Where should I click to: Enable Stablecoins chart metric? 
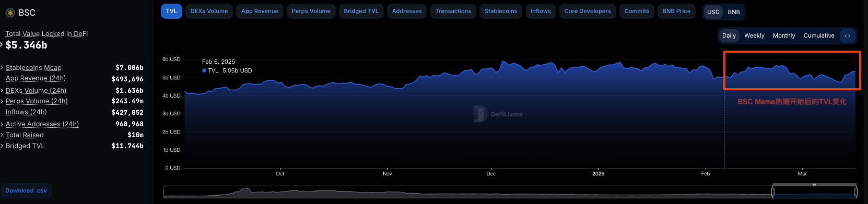(x=501, y=11)
